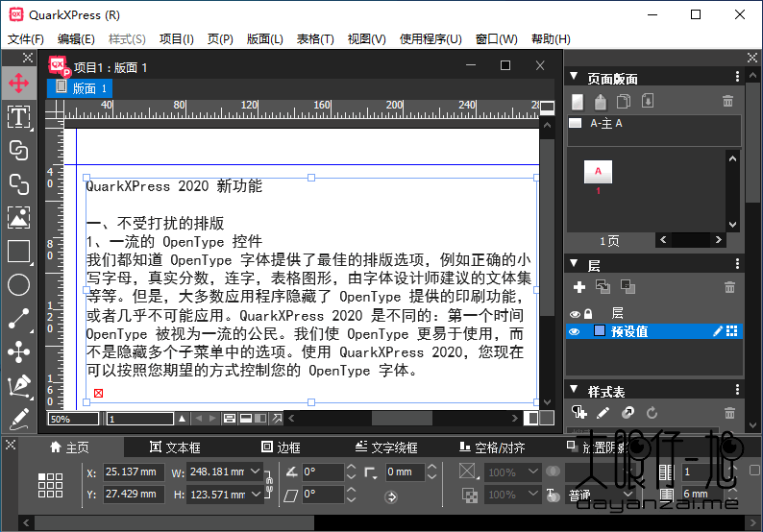Select the Freehand drawing pencil tool
The height and width of the screenshot is (532, 763).
pos(18,419)
